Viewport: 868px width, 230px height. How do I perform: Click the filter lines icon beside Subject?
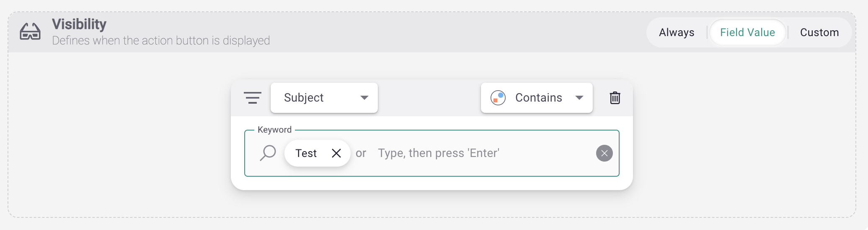253,98
